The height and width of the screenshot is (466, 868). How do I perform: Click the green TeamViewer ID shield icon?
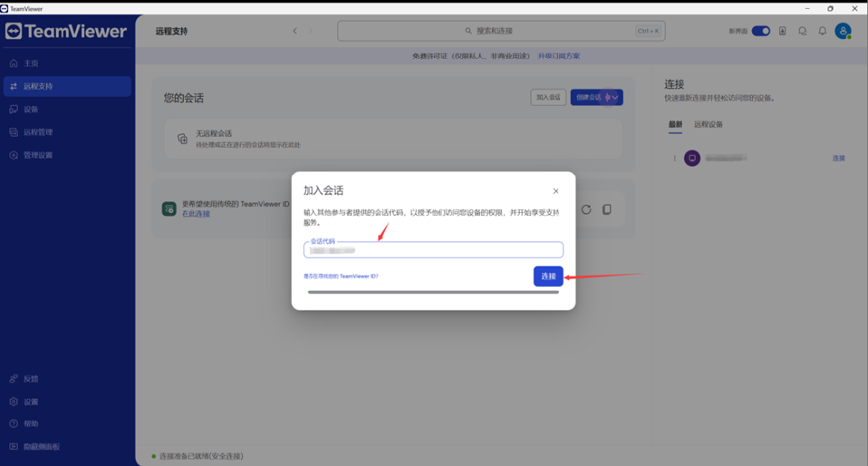tap(169, 209)
